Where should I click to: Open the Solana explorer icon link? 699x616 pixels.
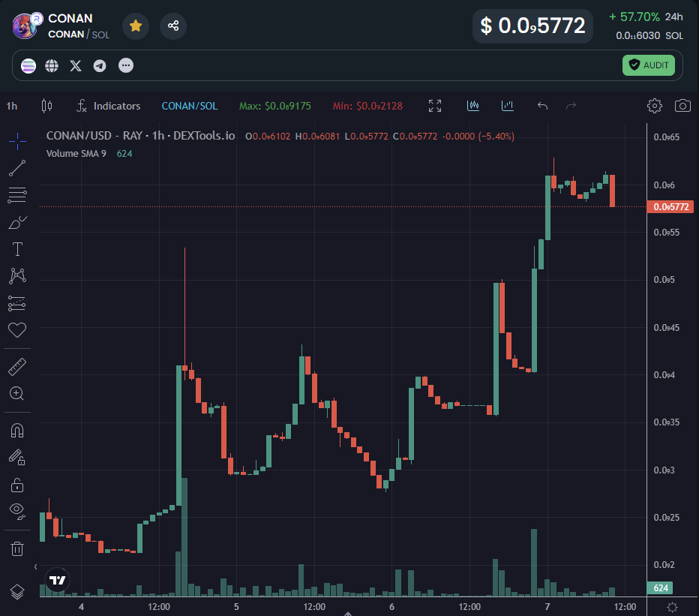(28, 66)
